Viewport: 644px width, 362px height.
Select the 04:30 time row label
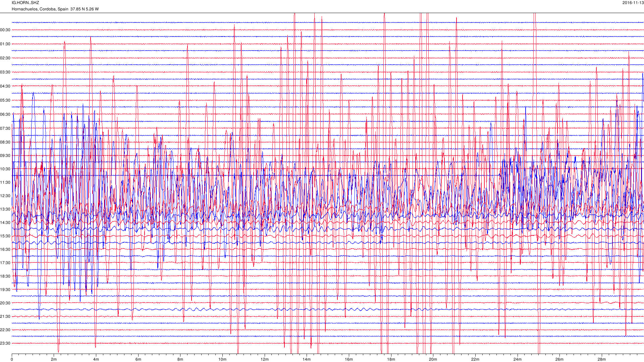click(x=5, y=86)
